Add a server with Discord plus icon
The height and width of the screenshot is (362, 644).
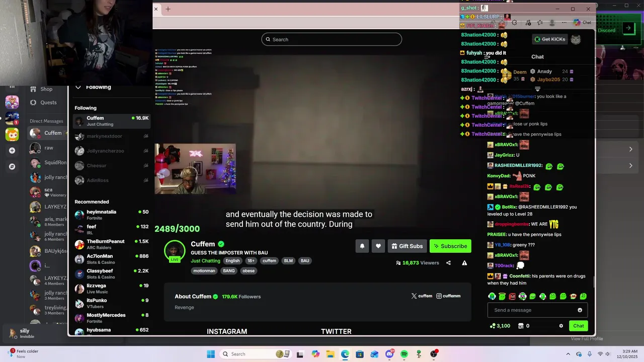(x=12, y=150)
